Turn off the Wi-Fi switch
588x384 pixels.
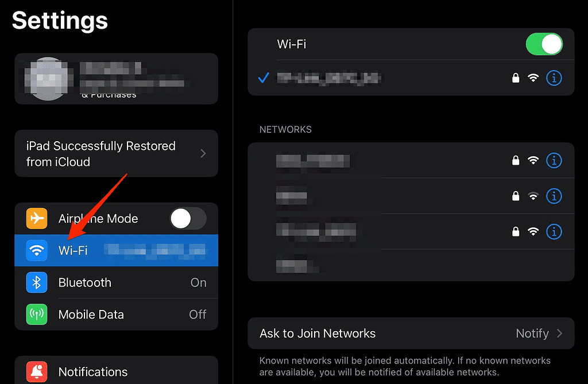(x=544, y=44)
